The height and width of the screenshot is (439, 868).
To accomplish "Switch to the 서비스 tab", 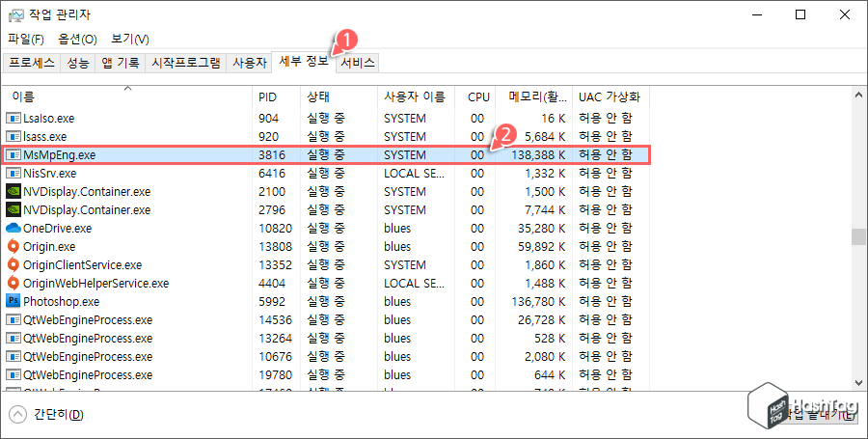I will click(x=358, y=63).
